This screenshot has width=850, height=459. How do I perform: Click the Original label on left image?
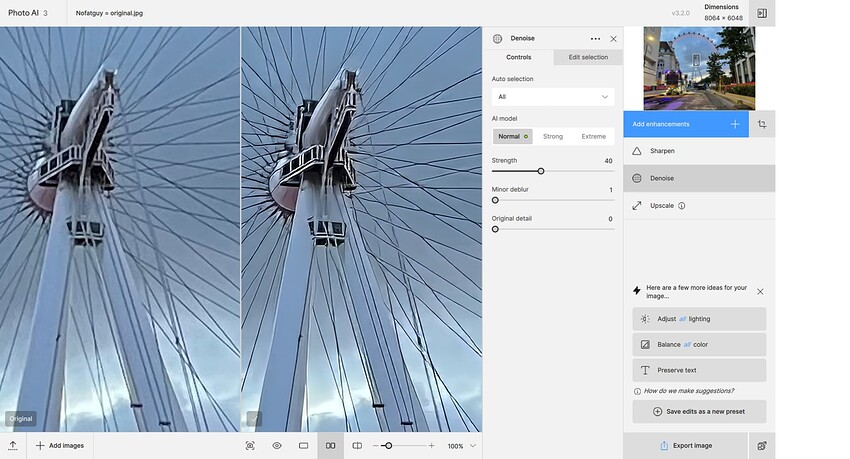tap(21, 418)
